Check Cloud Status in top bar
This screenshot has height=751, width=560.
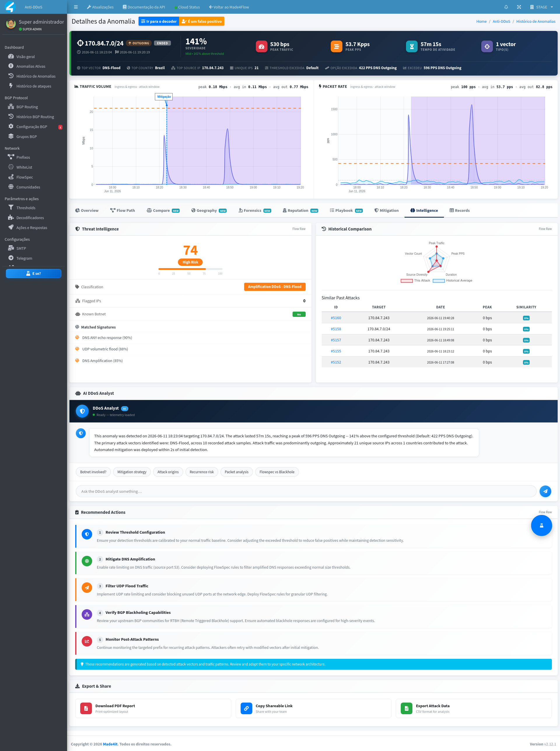click(x=187, y=7)
